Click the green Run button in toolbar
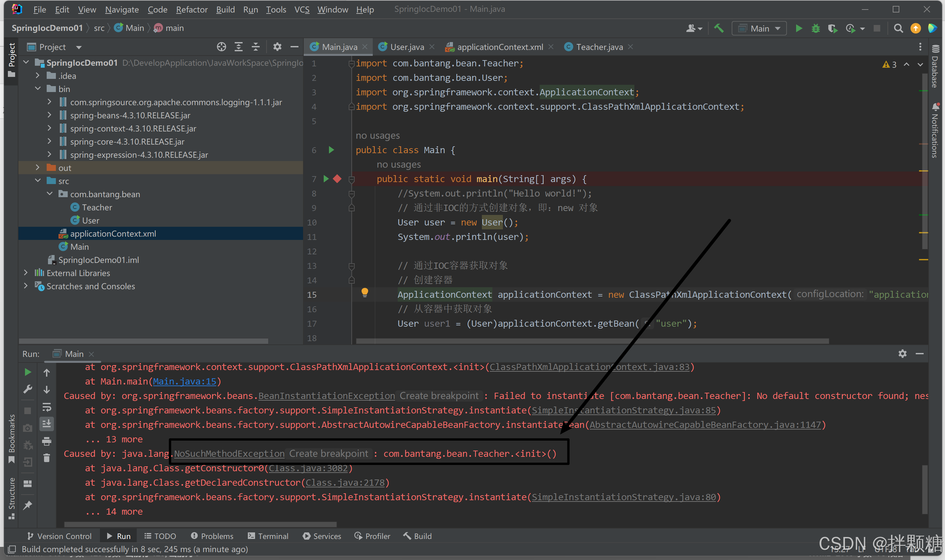 (x=799, y=28)
